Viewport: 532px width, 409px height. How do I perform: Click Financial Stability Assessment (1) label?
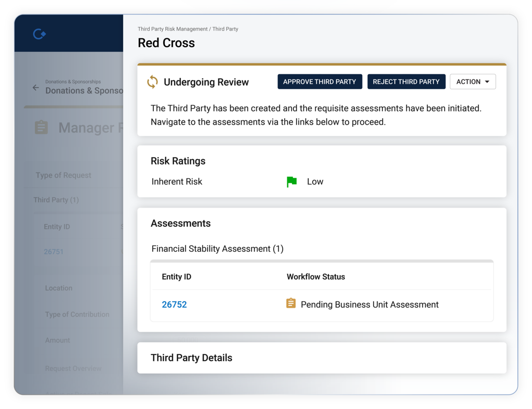coord(218,249)
